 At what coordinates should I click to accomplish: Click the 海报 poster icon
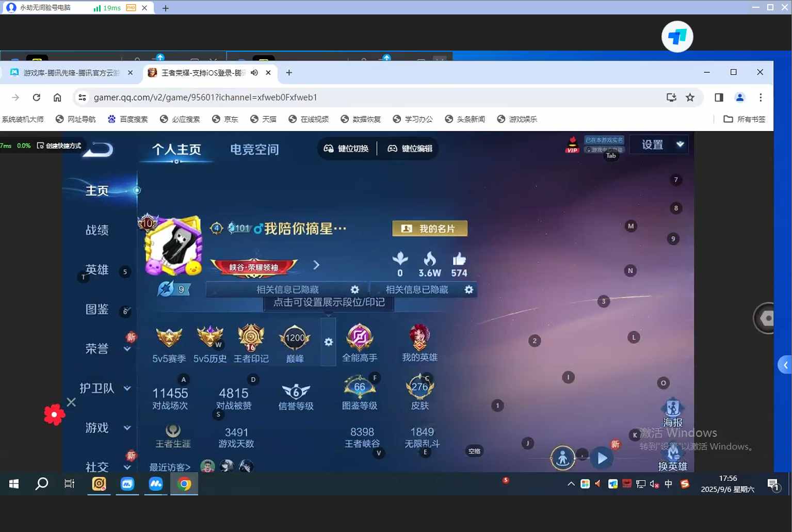tap(673, 408)
